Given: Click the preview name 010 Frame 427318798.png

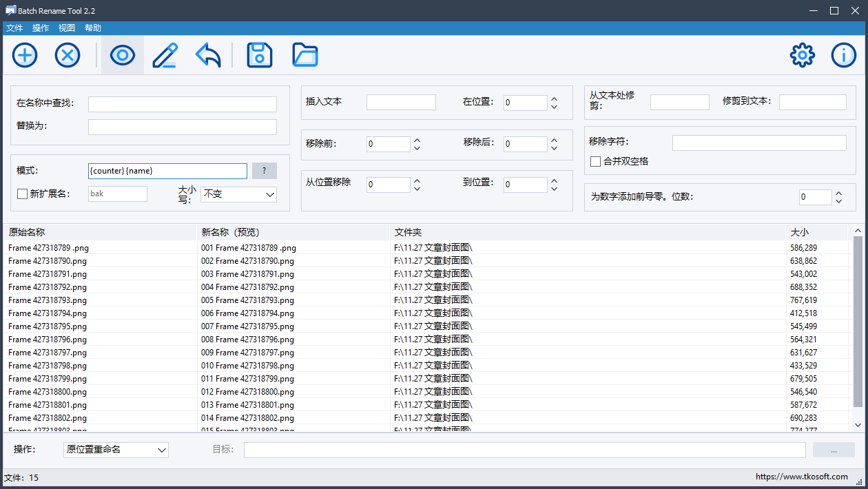Looking at the screenshot, I should (247, 365).
